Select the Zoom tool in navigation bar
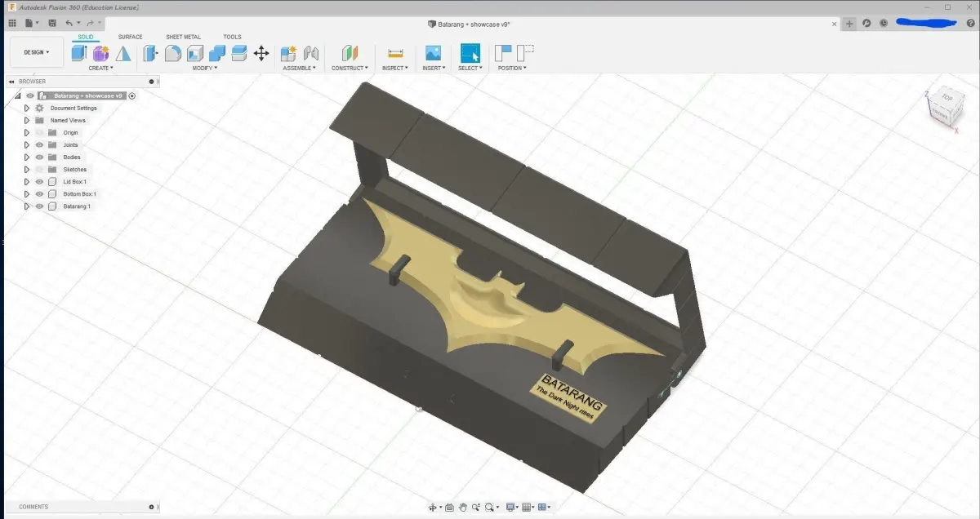 (x=476, y=508)
